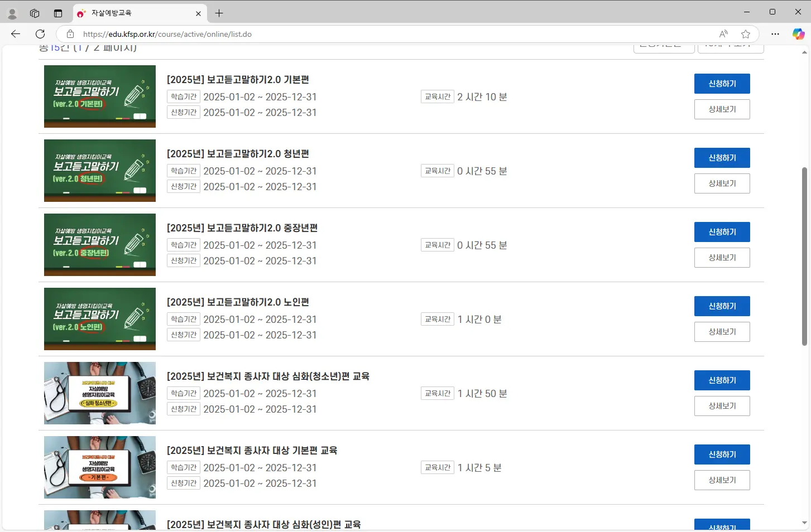Select the 1 시간 50 분 duration text
The height and width of the screenshot is (532, 811).
[x=482, y=394]
